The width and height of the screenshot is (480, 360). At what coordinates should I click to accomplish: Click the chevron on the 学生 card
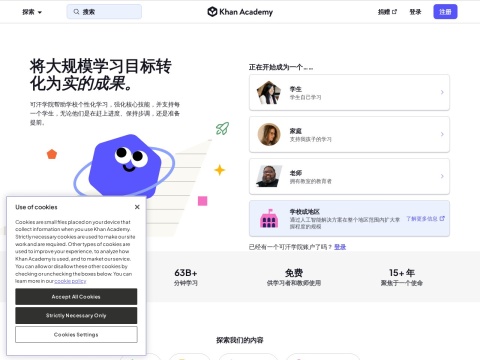pos(442,92)
